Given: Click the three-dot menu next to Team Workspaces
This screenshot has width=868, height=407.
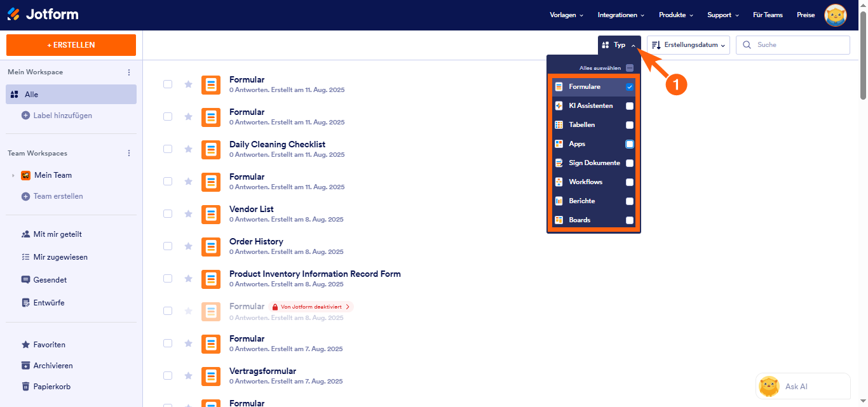Looking at the screenshot, I should click(129, 154).
